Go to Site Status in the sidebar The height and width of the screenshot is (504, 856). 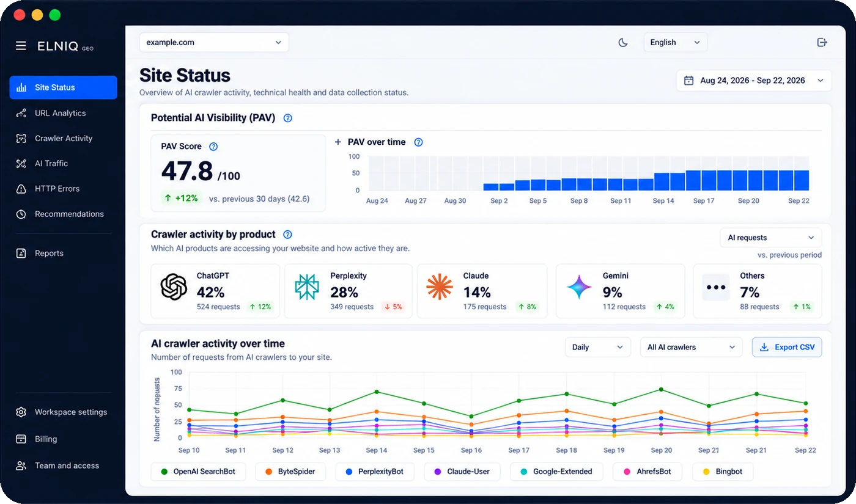click(63, 87)
